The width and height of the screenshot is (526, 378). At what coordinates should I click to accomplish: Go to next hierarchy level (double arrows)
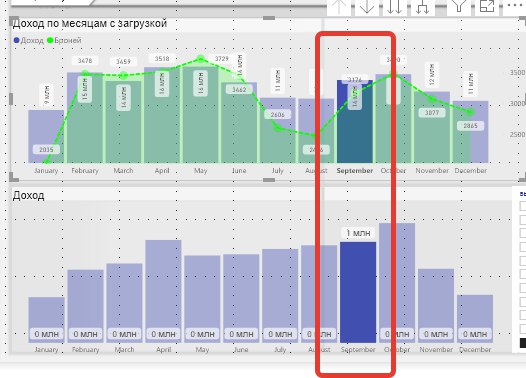(394, 7)
